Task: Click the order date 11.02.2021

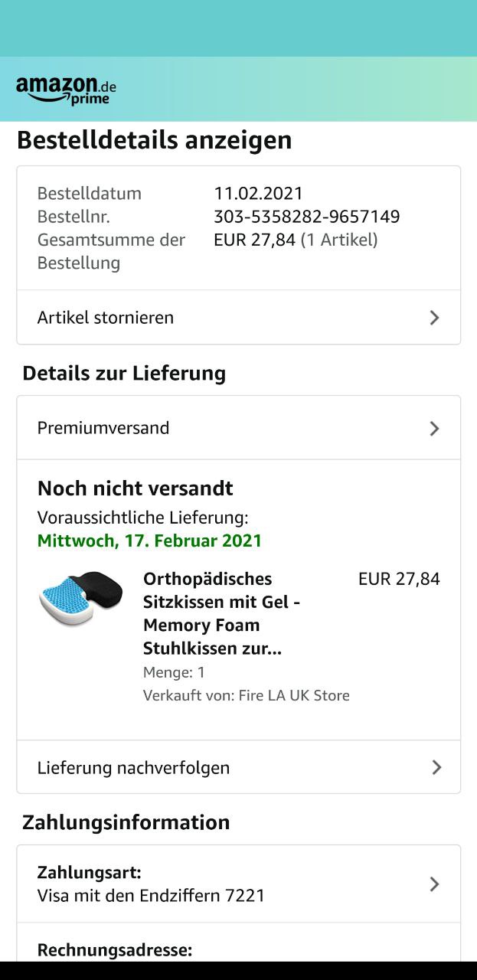Action: 258,194
